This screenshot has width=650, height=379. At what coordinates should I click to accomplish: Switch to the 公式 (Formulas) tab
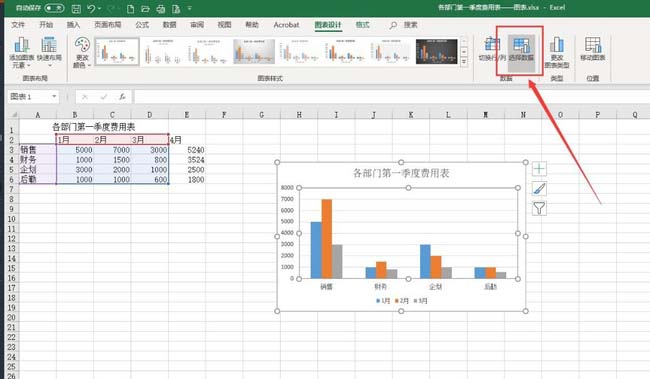142,25
